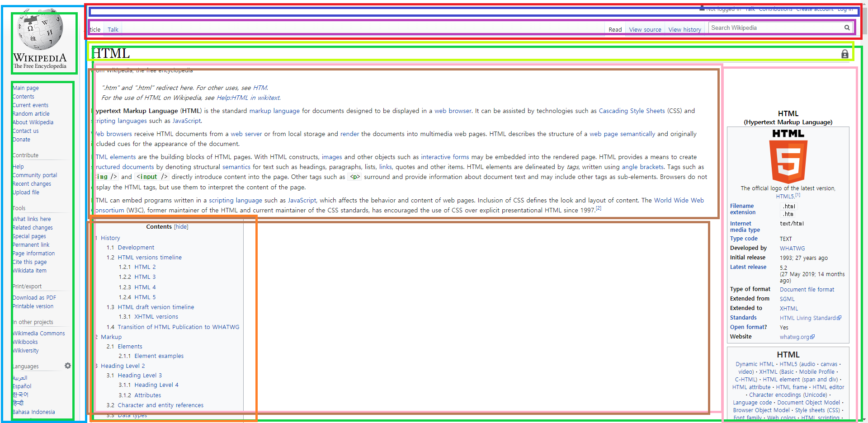Viewport: 868px width, 423px height.
Task: Open the whatwg.org external link
Action: tap(797, 337)
